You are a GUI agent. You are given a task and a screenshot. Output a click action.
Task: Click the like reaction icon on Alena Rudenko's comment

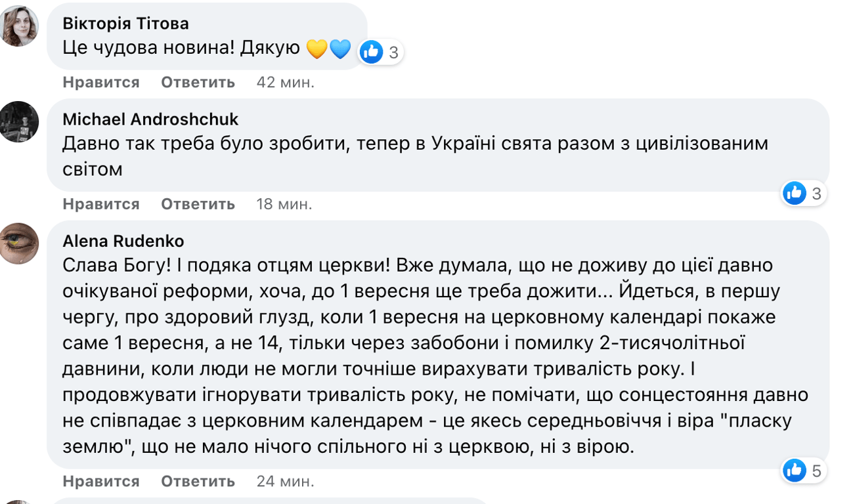pyautogui.click(x=794, y=471)
